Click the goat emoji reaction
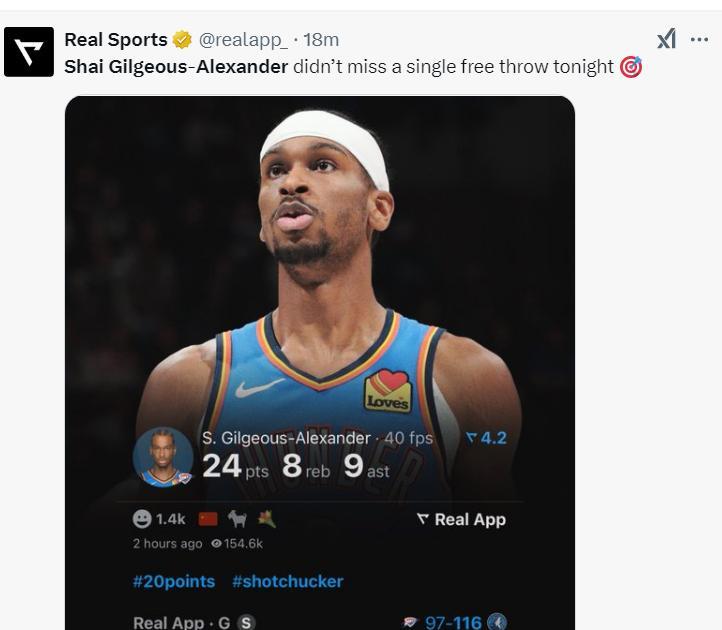 (x=238, y=519)
